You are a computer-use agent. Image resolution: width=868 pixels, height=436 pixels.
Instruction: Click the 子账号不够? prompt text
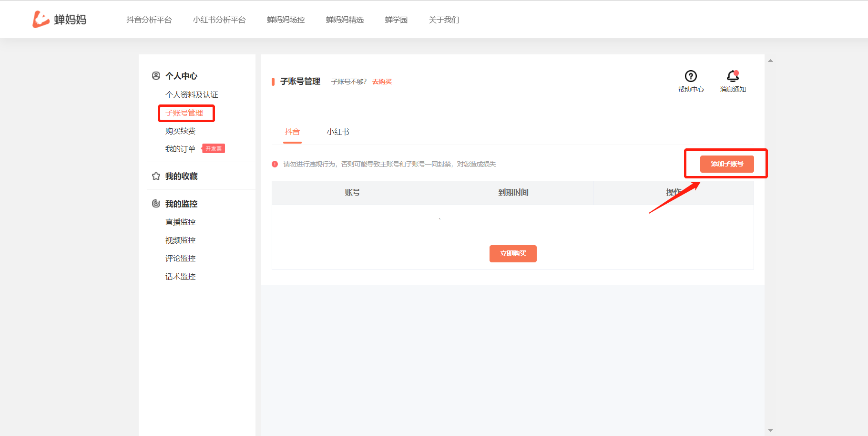(349, 82)
